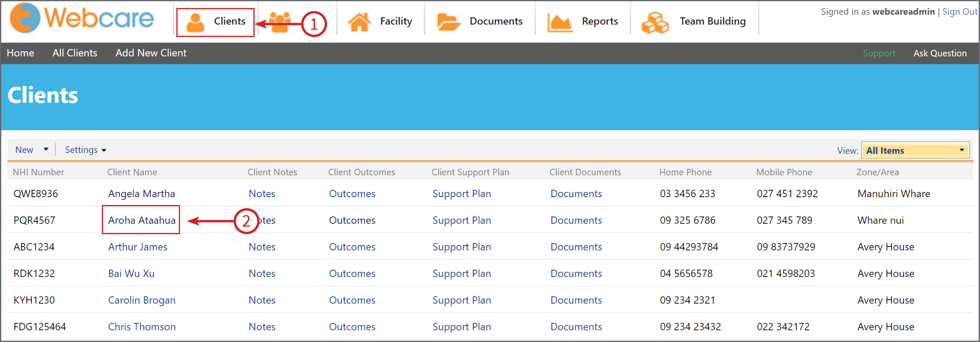This screenshot has height=342, width=980.
Task: Click the Sign Out link
Action: [959, 12]
